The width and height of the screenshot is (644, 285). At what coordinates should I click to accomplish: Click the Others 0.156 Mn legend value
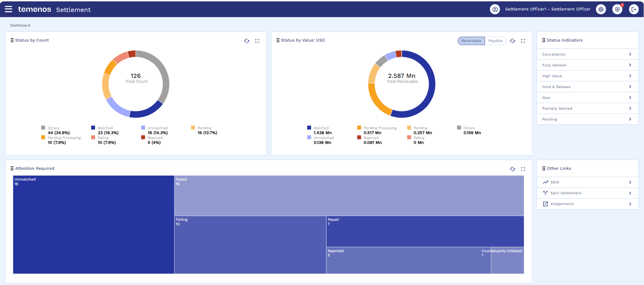click(472, 133)
